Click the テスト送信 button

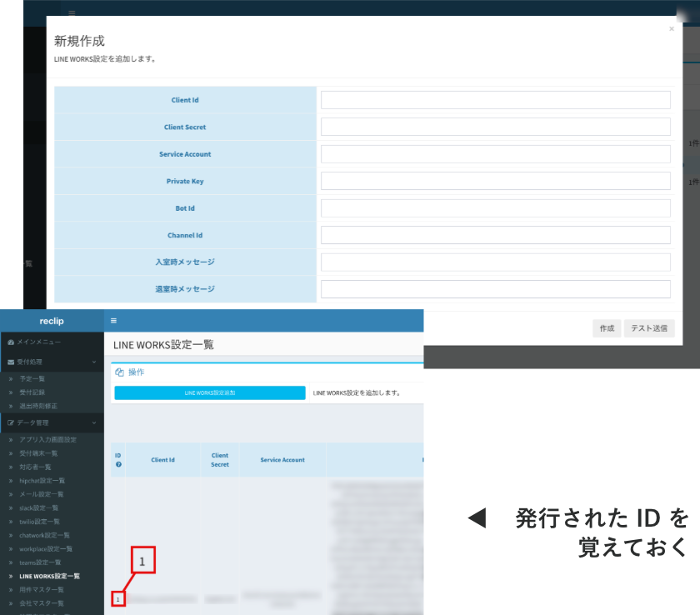pyautogui.click(x=649, y=328)
